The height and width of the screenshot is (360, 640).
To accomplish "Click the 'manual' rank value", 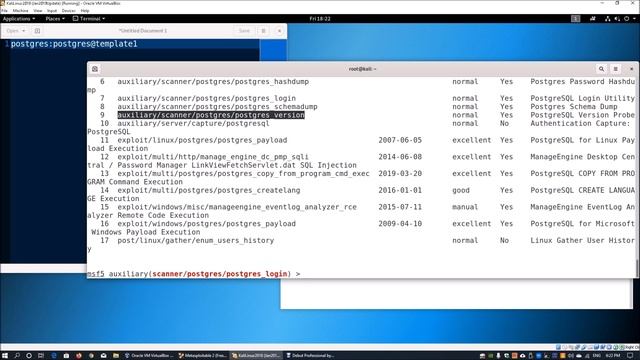I will (x=465, y=207).
